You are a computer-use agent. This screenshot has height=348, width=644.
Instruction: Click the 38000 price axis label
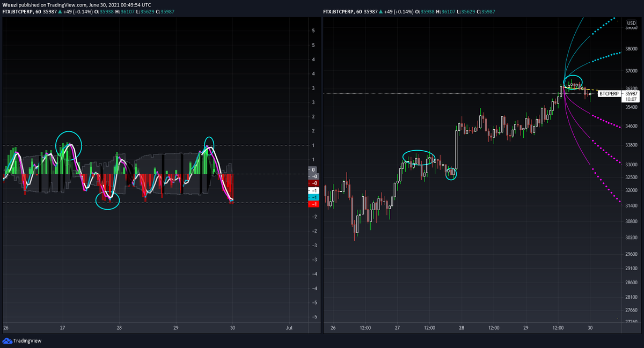631,49
